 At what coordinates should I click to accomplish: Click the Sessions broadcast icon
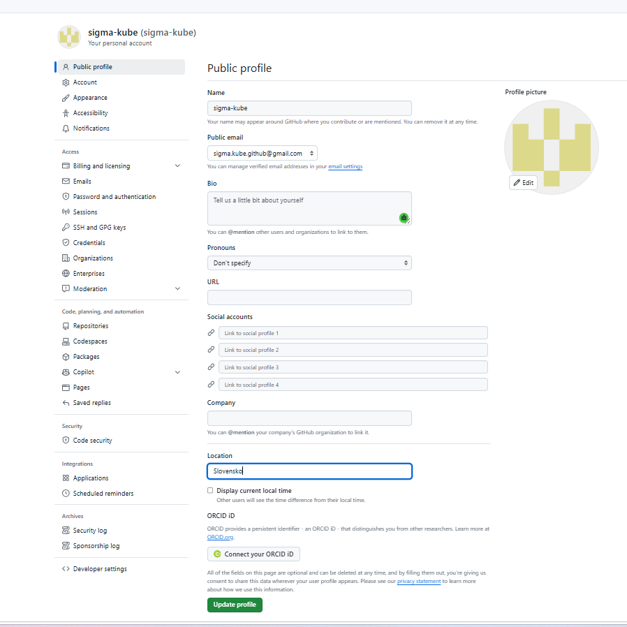coord(66,212)
